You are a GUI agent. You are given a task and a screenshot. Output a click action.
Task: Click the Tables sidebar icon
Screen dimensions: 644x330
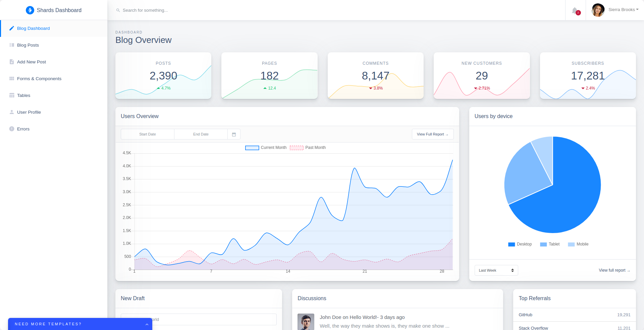pyautogui.click(x=12, y=95)
